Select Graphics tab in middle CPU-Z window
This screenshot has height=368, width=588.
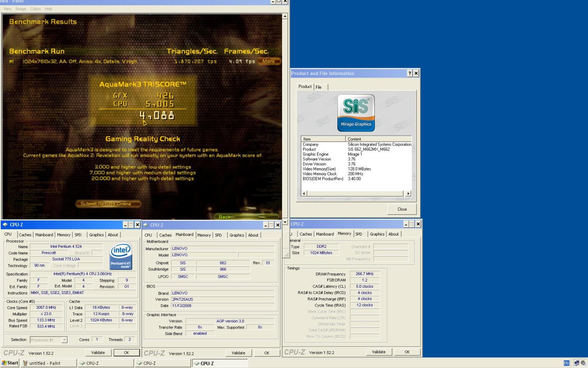237,235
